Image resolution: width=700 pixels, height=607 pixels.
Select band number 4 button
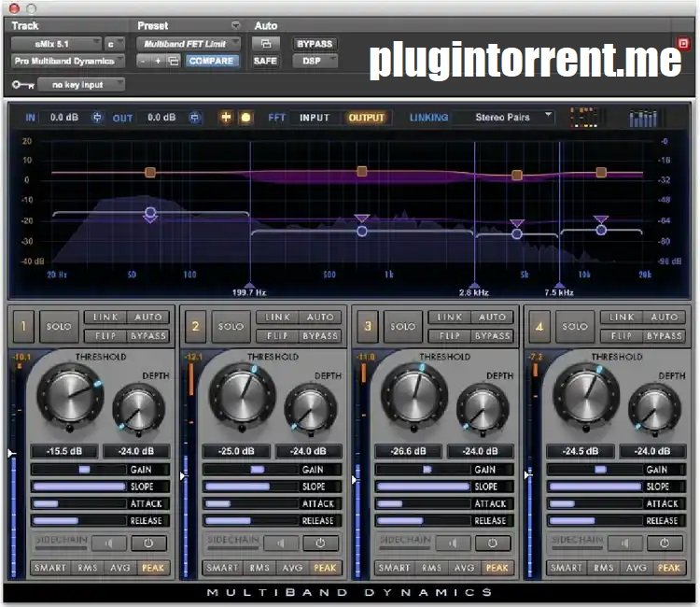[539, 327]
